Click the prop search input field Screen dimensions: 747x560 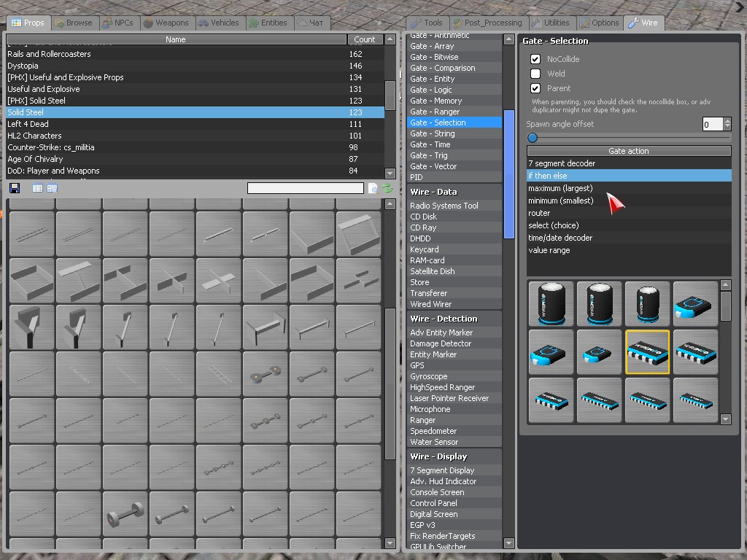tap(305, 188)
